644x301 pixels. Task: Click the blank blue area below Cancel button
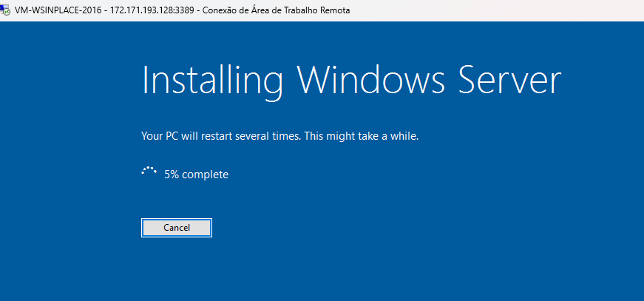177,270
